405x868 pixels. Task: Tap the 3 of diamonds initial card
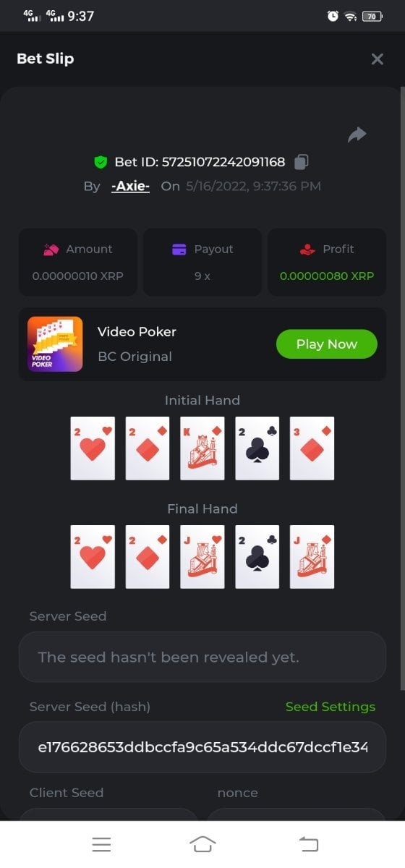(312, 448)
